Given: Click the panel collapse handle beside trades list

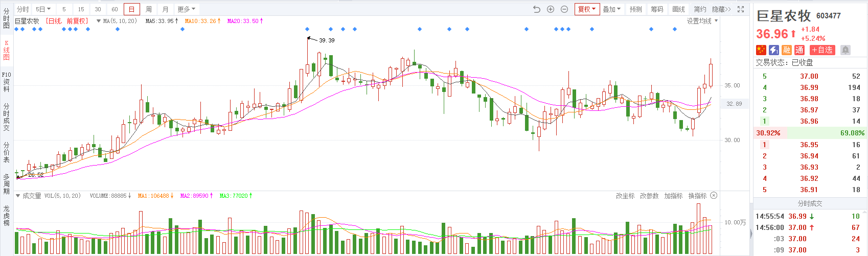Looking at the screenshot, I should [x=751, y=234].
